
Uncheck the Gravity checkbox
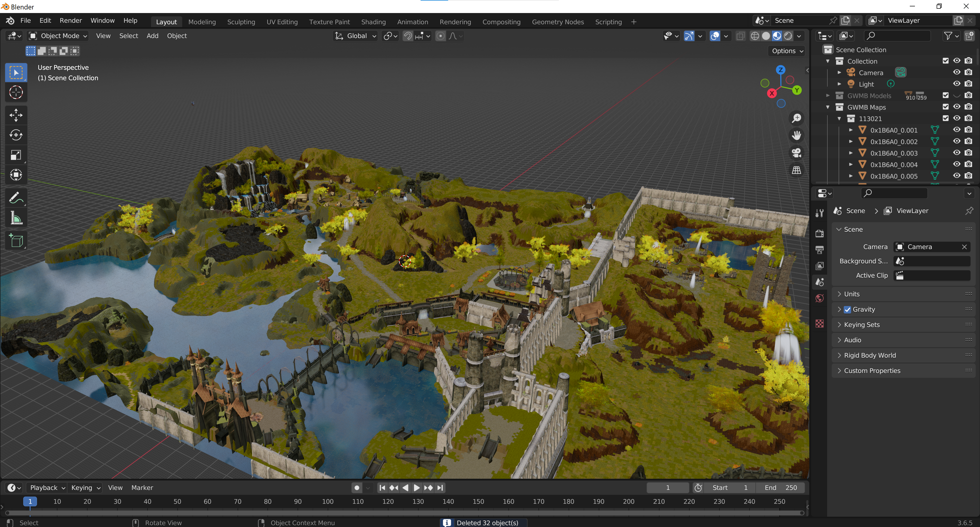pos(847,310)
